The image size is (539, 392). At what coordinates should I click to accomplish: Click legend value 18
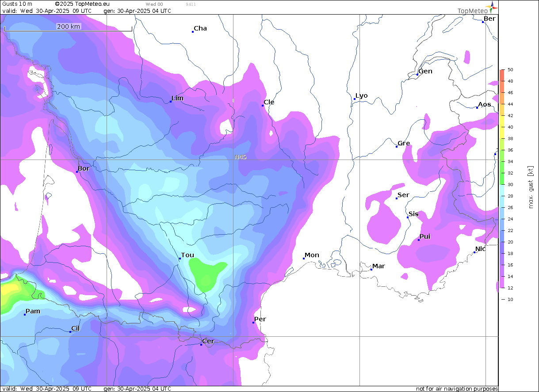coord(510,254)
